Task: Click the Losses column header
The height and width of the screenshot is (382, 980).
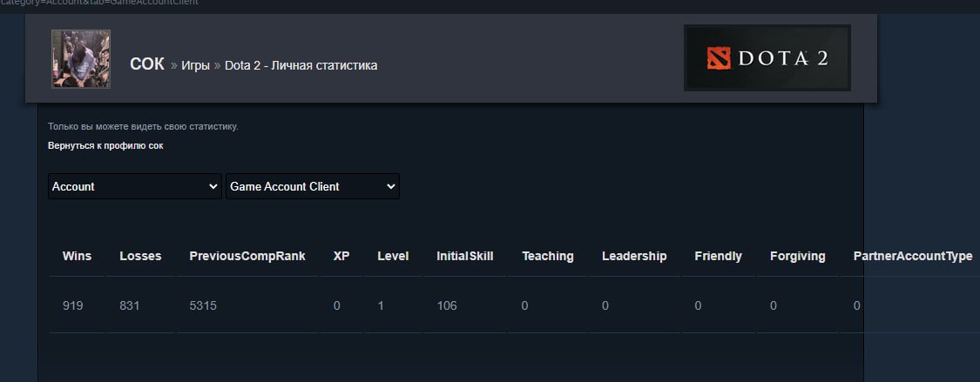Action: pos(140,256)
